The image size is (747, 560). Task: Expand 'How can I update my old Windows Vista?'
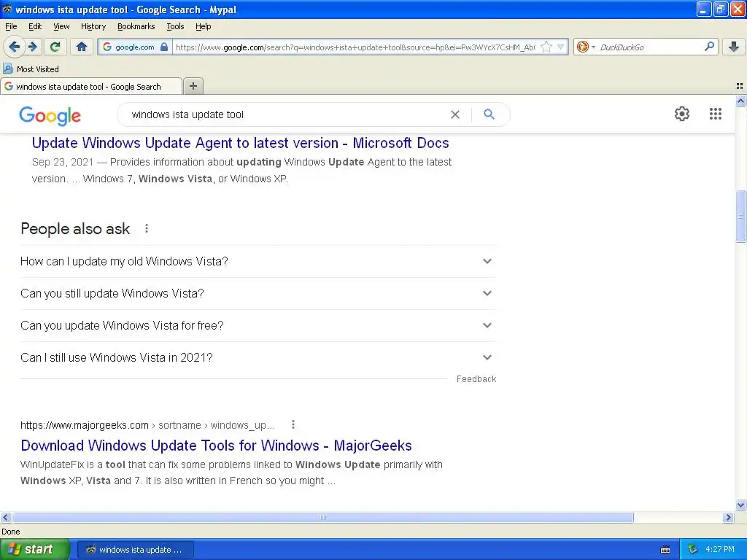(258, 262)
